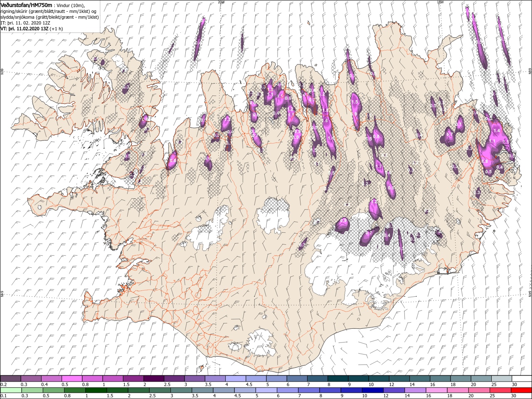Image resolution: width=532 pixels, height=399 pixels.
Task: Click upper legend lavender swatch between 4 and 4.5
Action: [235, 379]
